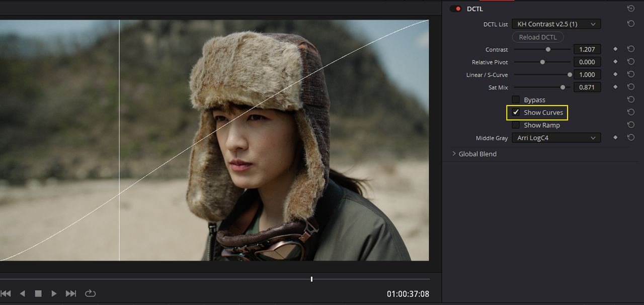Reset the Relative Pivot parameter
Image resolution: width=644 pixels, height=305 pixels.
point(631,62)
